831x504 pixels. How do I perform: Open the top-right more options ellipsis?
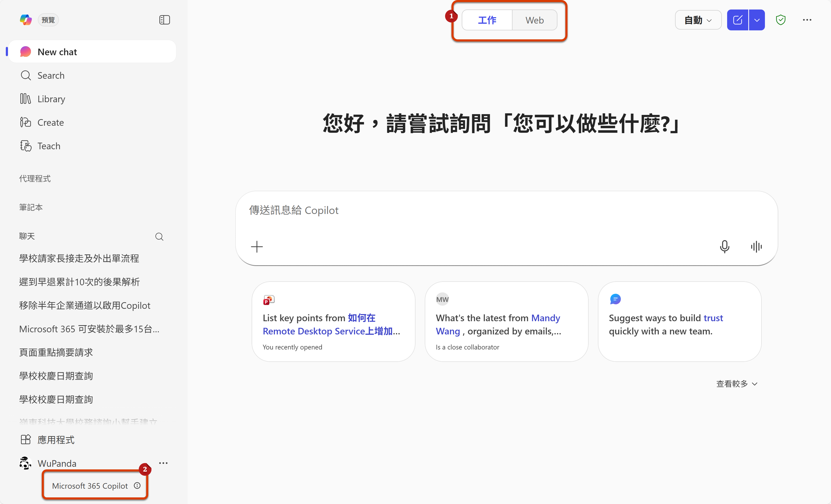(807, 20)
